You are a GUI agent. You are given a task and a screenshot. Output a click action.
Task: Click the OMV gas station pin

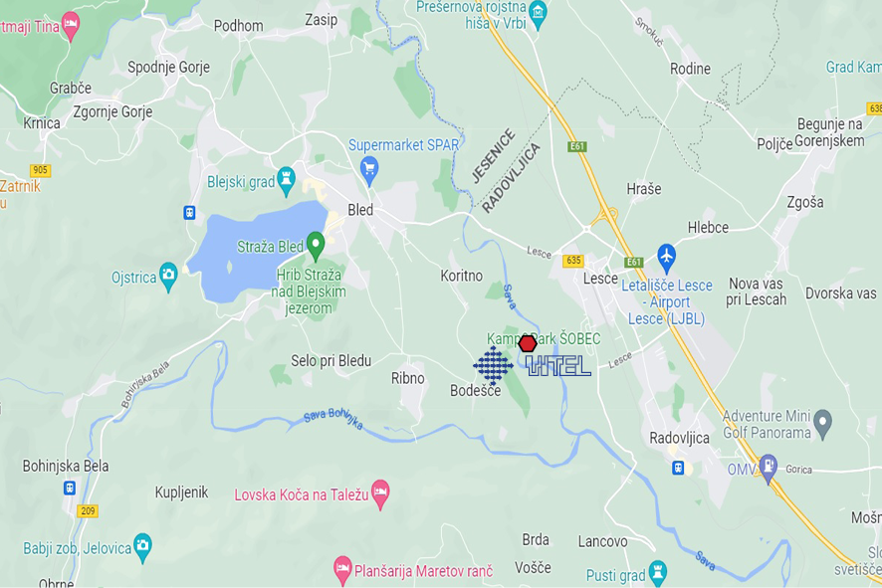click(x=768, y=468)
